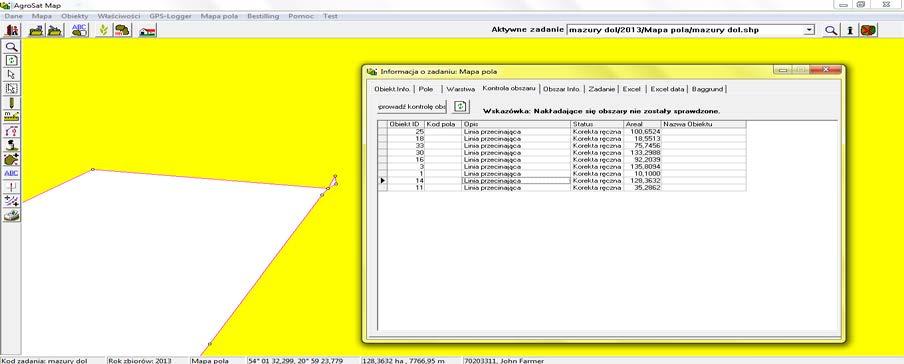Click the farm house icon in top toolbar
This screenshot has height=364, width=904.
pos(148,31)
